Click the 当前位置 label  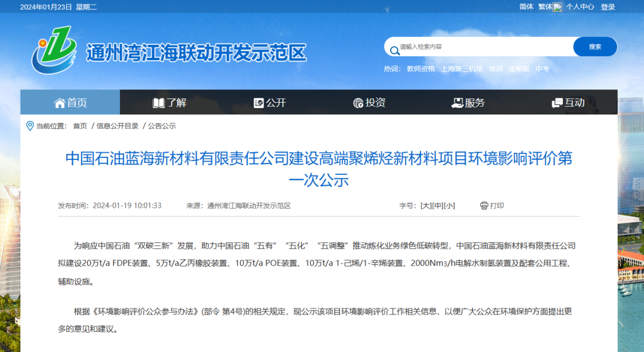pyautogui.click(x=51, y=126)
